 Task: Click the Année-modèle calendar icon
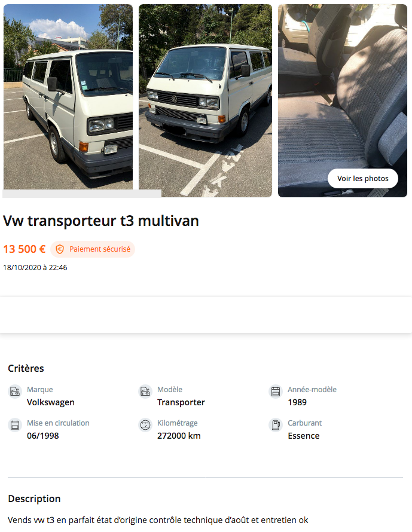click(x=276, y=391)
